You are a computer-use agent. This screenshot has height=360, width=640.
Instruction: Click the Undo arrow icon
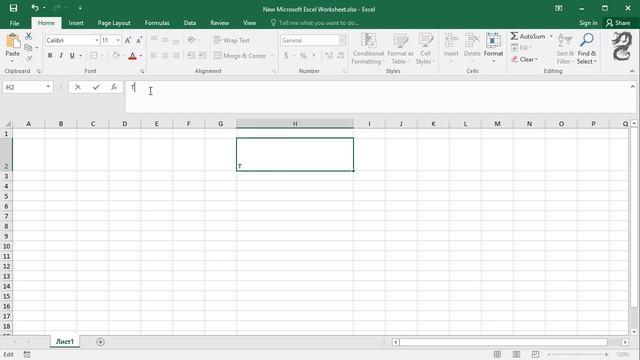(x=35, y=8)
